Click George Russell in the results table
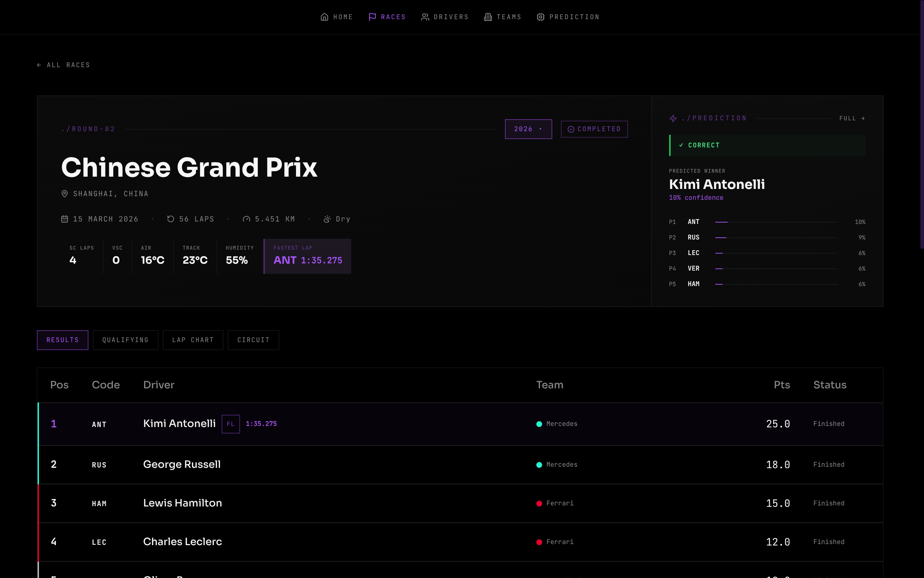This screenshot has height=578, width=924. [x=182, y=465]
